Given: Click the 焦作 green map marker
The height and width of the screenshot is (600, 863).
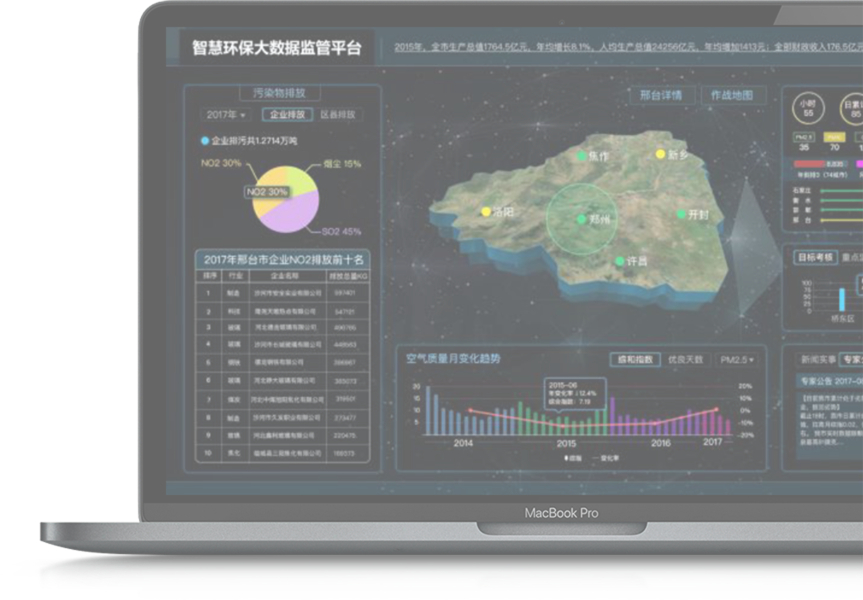Looking at the screenshot, I should (581, 156).
